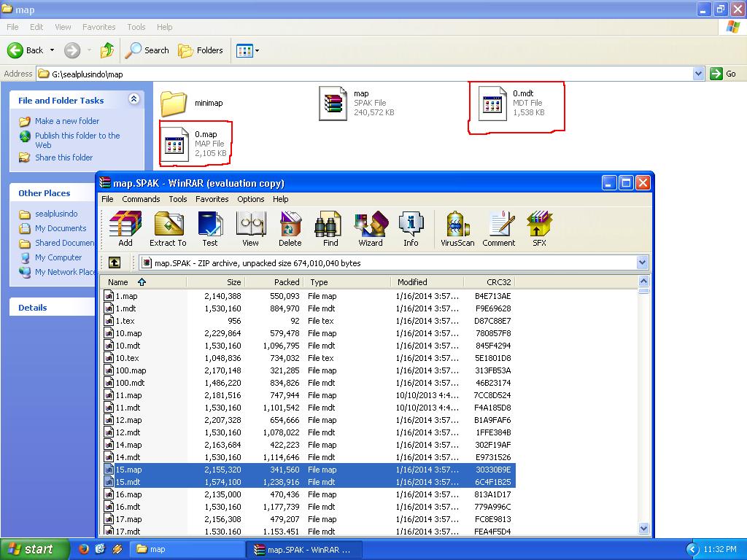
Task: Select the 1.tex file row
Action: tap(309, 321)
